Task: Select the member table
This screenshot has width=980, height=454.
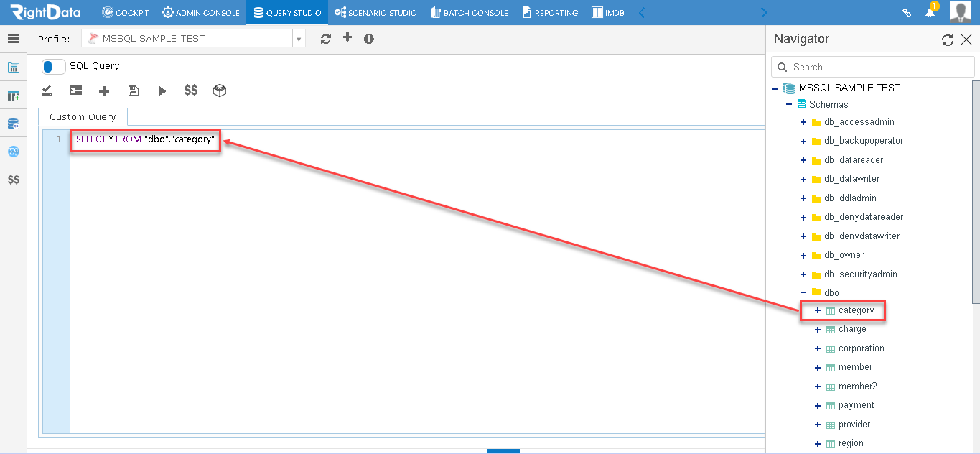Action: coord(855,367)
